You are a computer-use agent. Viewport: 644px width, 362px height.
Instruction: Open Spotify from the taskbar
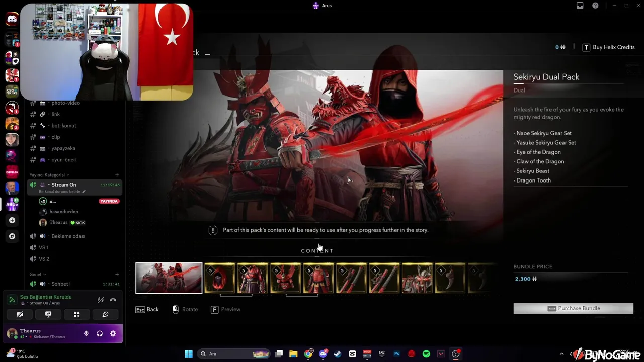pos(426,354)
